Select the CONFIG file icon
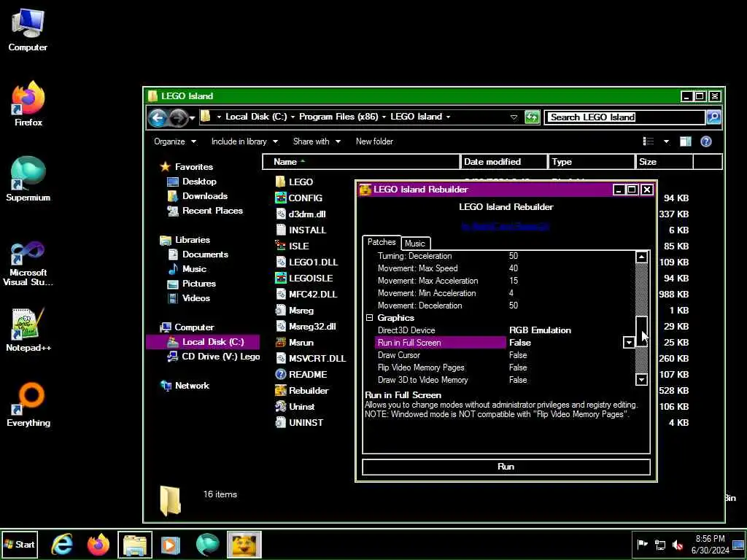Screen dimensions: 747x560 (x=281, y=198)
